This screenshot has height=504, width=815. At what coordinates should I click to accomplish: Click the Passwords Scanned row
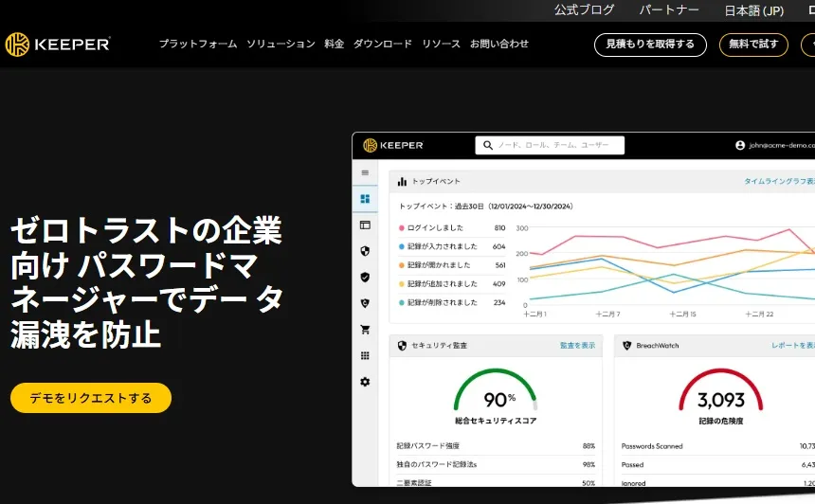point(717,446)
